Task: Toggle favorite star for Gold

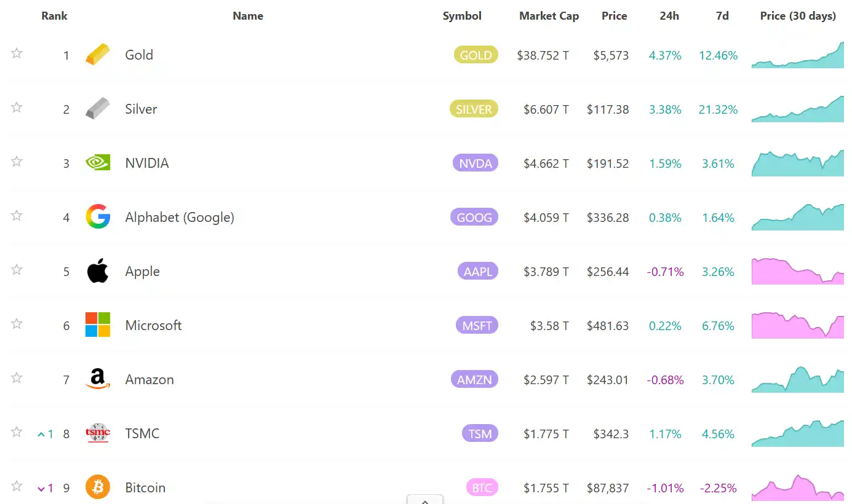Action: 17,53
